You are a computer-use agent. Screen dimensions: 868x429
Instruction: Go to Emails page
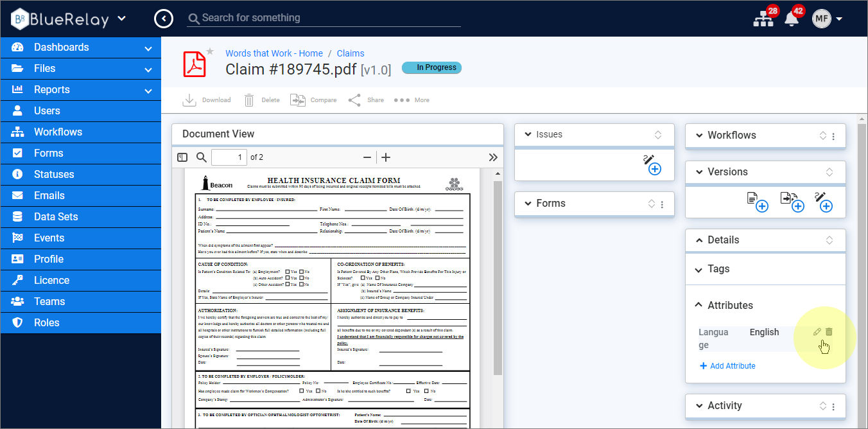(x=81, y=196)
